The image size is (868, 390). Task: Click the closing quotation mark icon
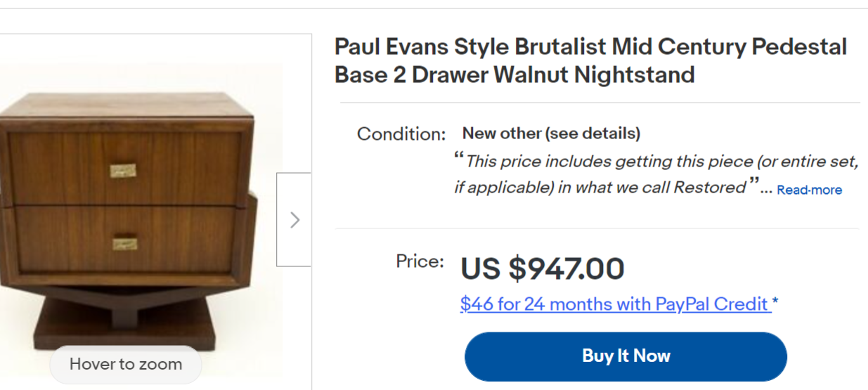[753, 184]
